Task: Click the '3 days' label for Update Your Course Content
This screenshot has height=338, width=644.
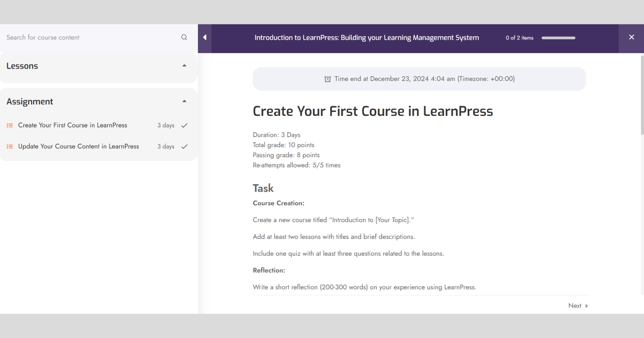Action: [x=166, y=146]
